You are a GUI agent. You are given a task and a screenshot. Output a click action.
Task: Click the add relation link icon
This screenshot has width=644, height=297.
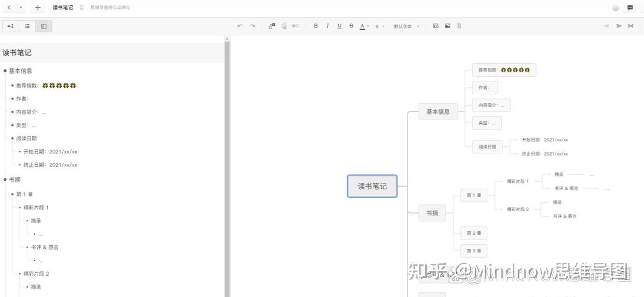(296, 26)
